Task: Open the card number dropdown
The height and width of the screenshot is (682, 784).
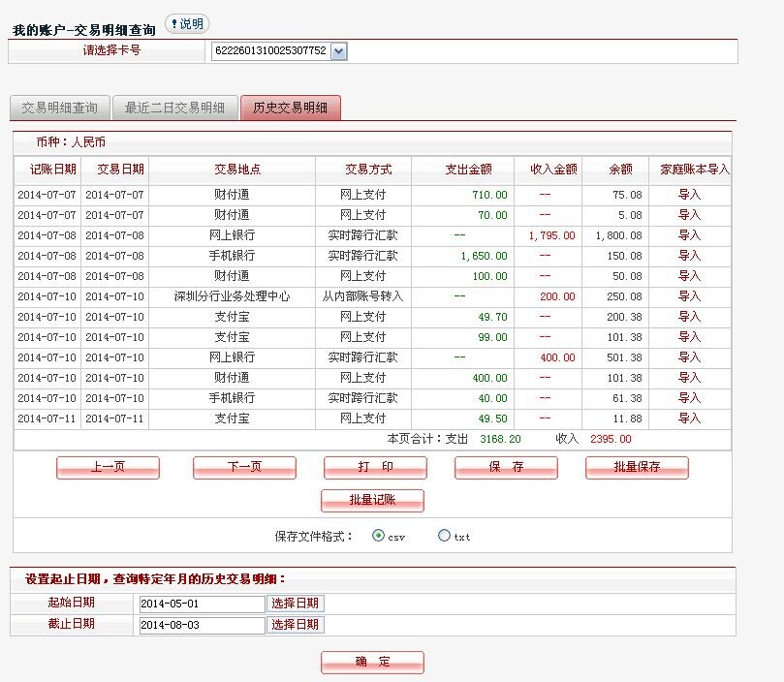Action: coord(338,51)
